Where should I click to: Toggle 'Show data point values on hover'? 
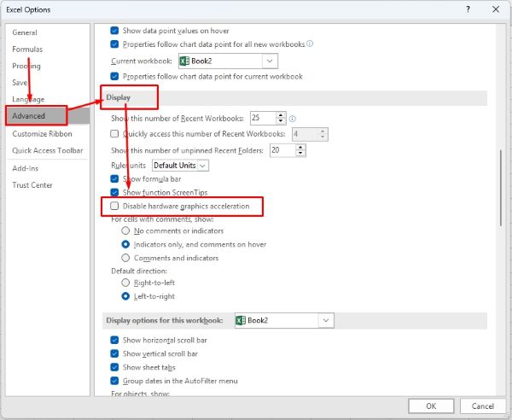(x=114, y=31)
